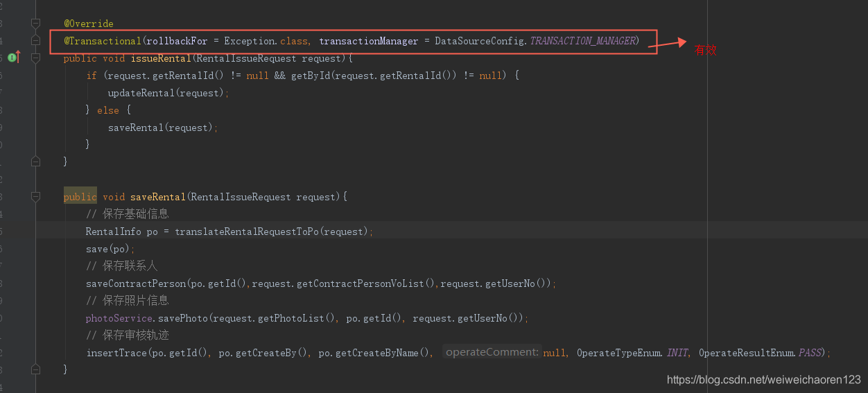Click the operateComment parameter hint
868x393 pixels.
[492, 352]
